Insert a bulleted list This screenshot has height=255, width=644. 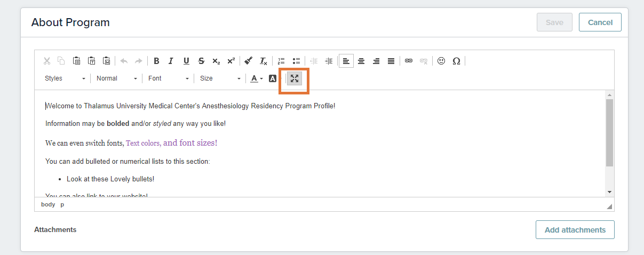pyautogui.click(x=296, y=61)
